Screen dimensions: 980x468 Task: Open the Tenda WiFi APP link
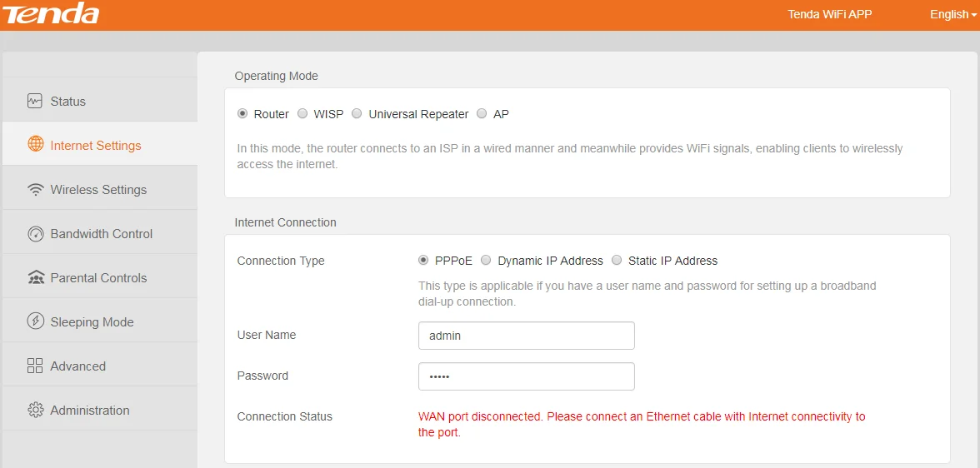coord(829,14)
